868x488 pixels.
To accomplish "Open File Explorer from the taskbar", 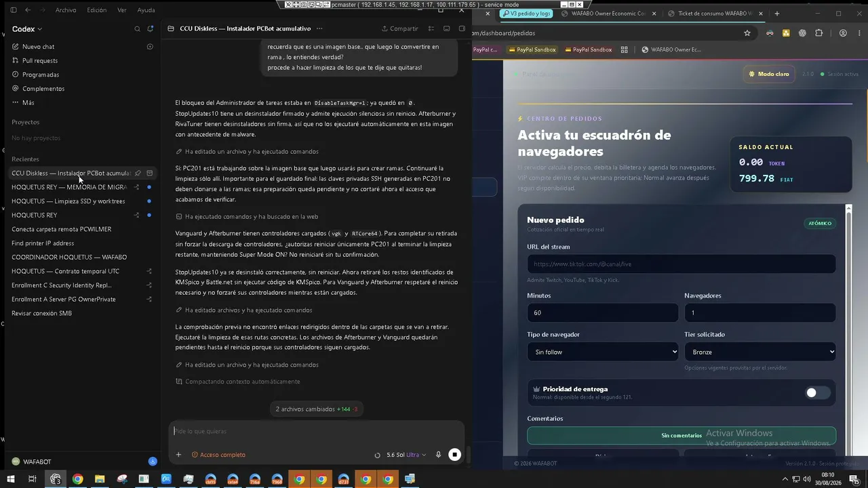I will coord(100,479).
